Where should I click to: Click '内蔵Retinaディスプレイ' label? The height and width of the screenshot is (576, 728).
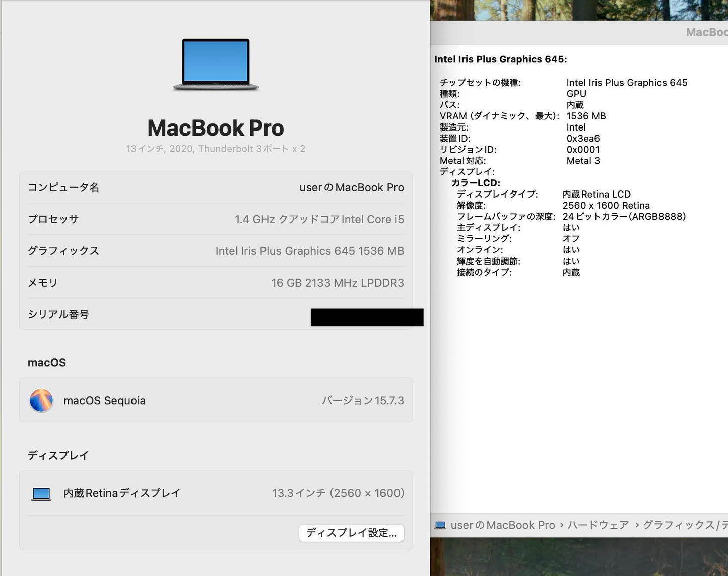click(122, 493)
